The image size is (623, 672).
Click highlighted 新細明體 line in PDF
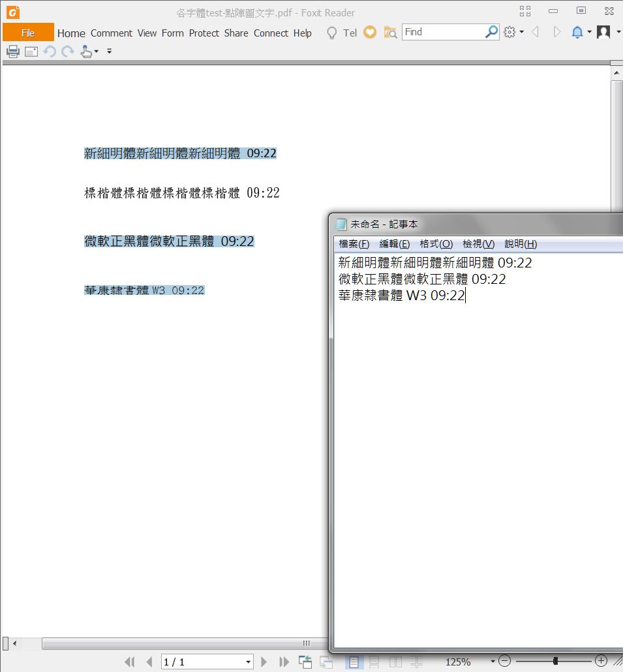pos(180,153)
